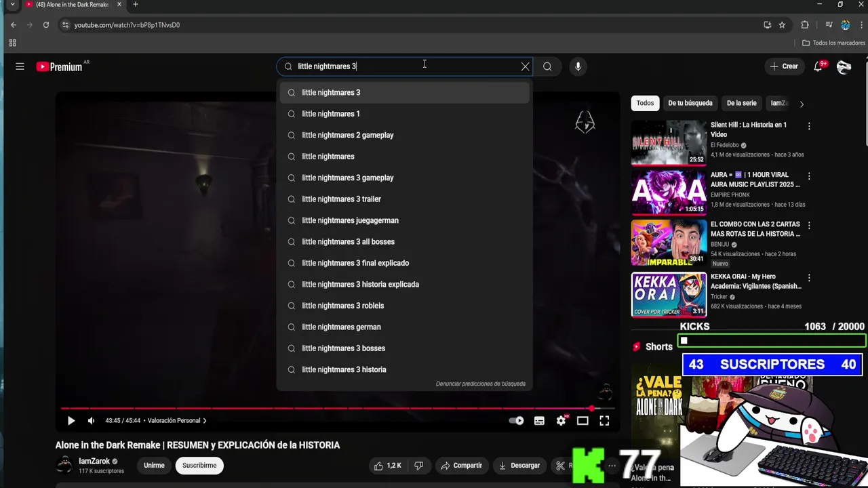Show more filter chips with arrow

pyautogui.click(x=802, y=104)
